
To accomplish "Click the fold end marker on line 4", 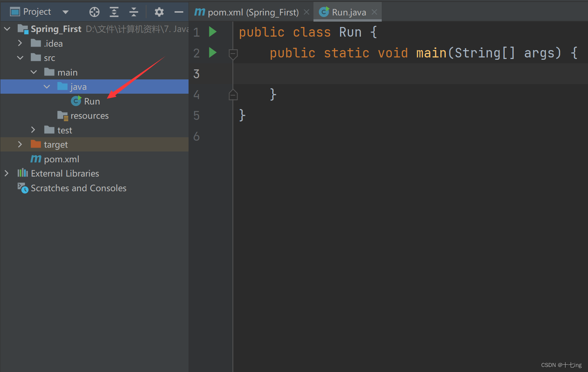I will click(x=233, y=94).
